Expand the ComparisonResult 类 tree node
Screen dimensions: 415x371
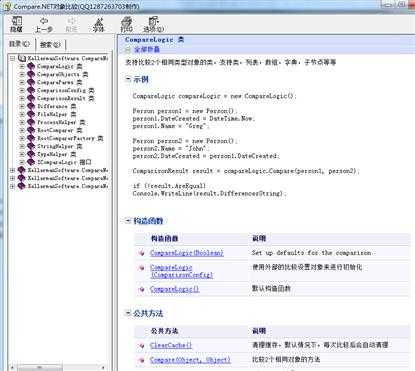(x=22, y=98)
